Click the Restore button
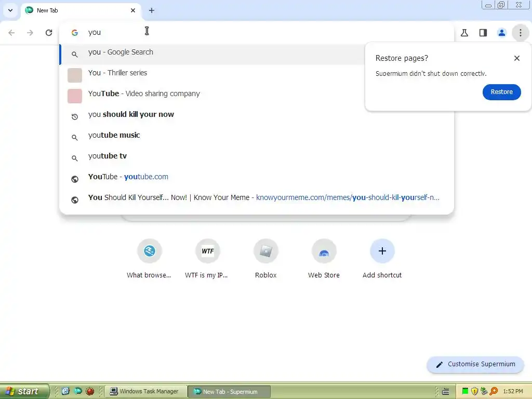532x399 pixels. (x=501, y=92)
